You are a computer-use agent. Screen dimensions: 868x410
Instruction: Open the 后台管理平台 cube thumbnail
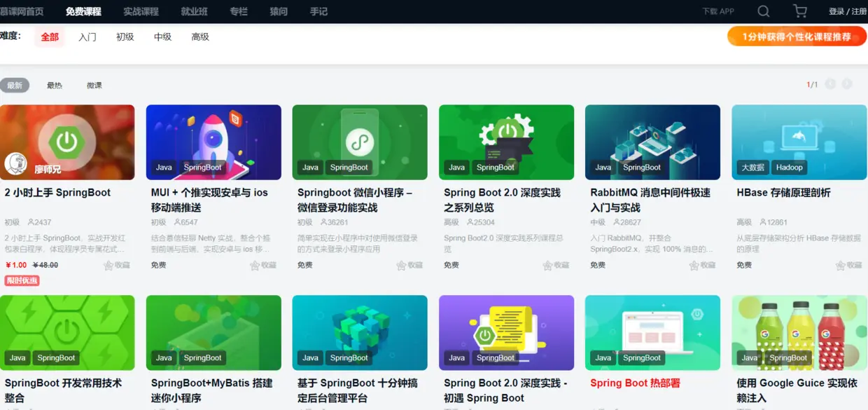point(360,333)
